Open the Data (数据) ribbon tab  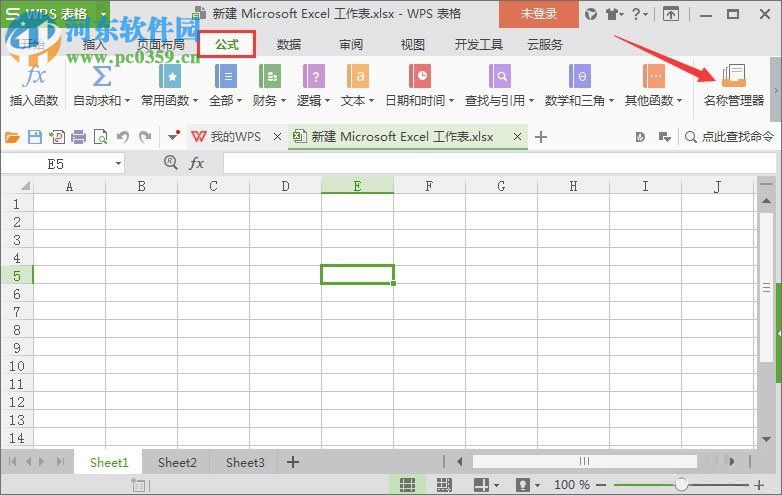289,45
